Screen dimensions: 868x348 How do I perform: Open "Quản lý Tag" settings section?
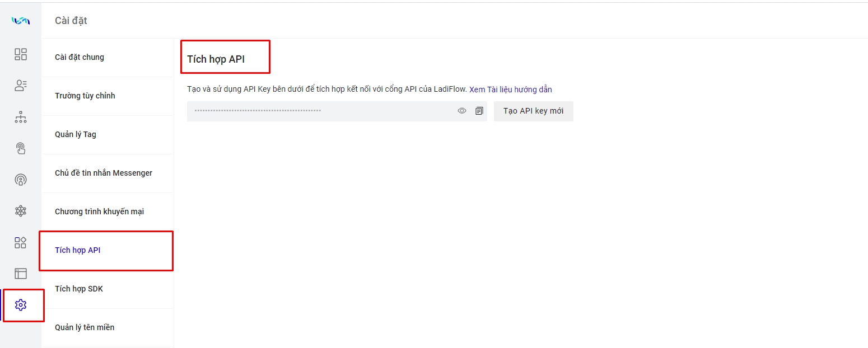pyautogui.click(x=76, y=134)
